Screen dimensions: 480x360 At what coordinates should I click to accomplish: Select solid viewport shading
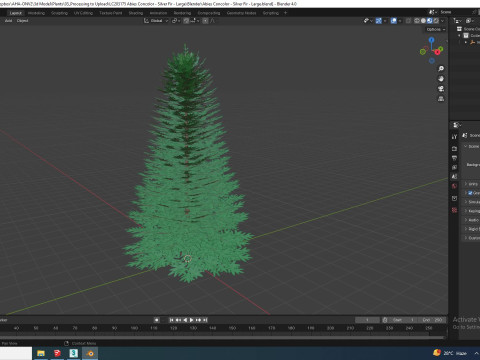423,21
